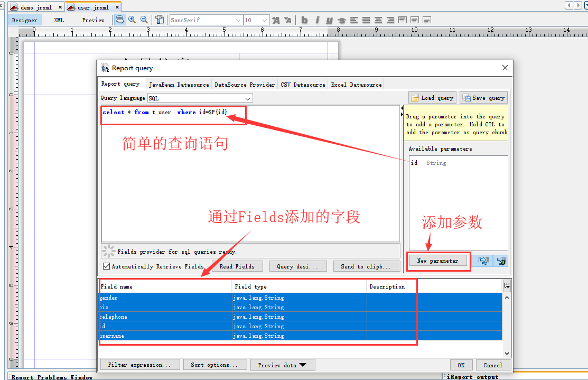
Task: Open the Load query icon button
Action: pos(432,97)
